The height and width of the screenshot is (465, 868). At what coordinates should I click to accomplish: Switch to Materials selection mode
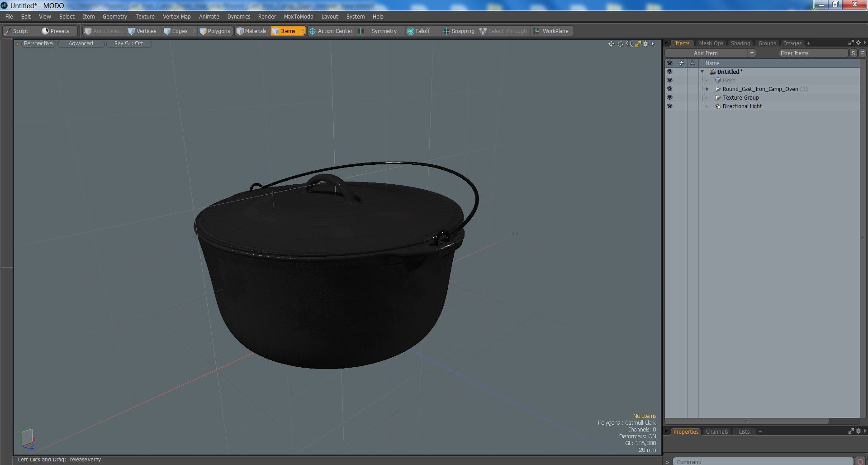251,31
